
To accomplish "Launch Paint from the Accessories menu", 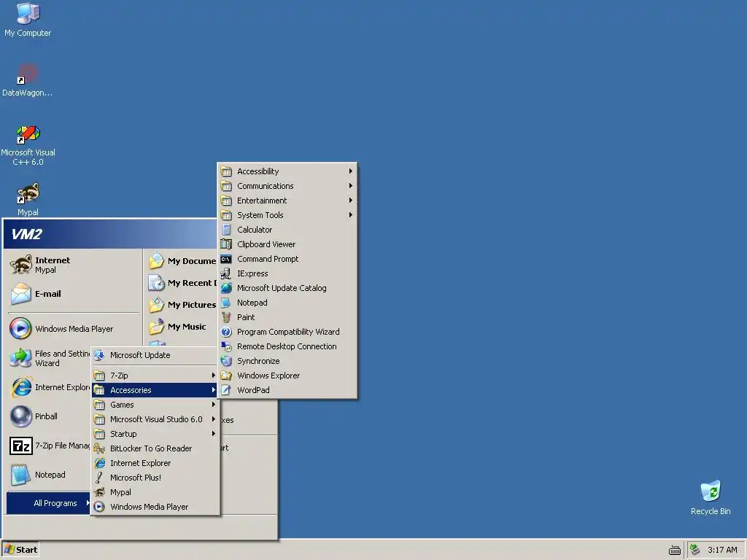I will (287, 317).
